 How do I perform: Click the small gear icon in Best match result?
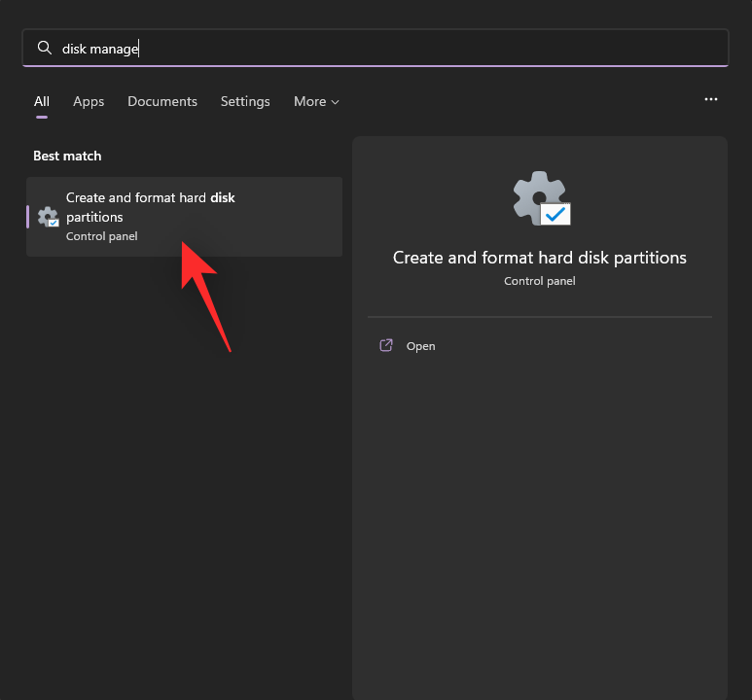[x=48, y=217]
